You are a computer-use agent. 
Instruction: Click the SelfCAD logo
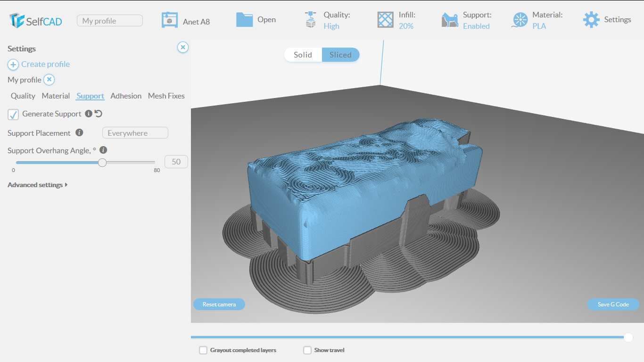(x=36, y=20)
